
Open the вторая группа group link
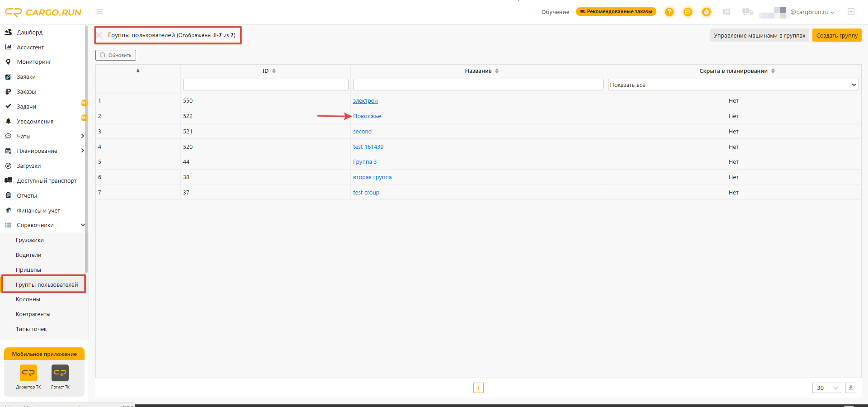click(x=373, y=177)
